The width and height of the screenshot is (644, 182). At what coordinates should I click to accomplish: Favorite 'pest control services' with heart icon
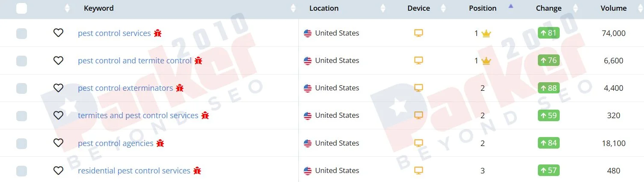point(58,33)
